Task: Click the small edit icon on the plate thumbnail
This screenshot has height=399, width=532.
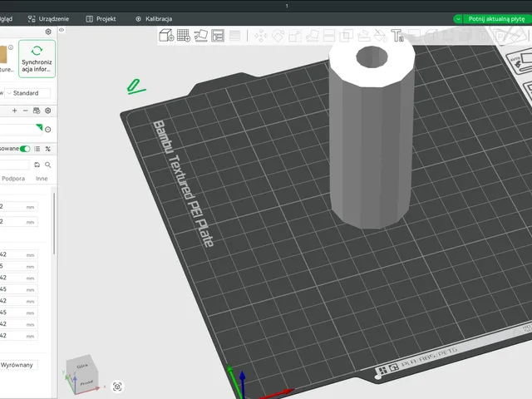Action: tap(11, 47)
